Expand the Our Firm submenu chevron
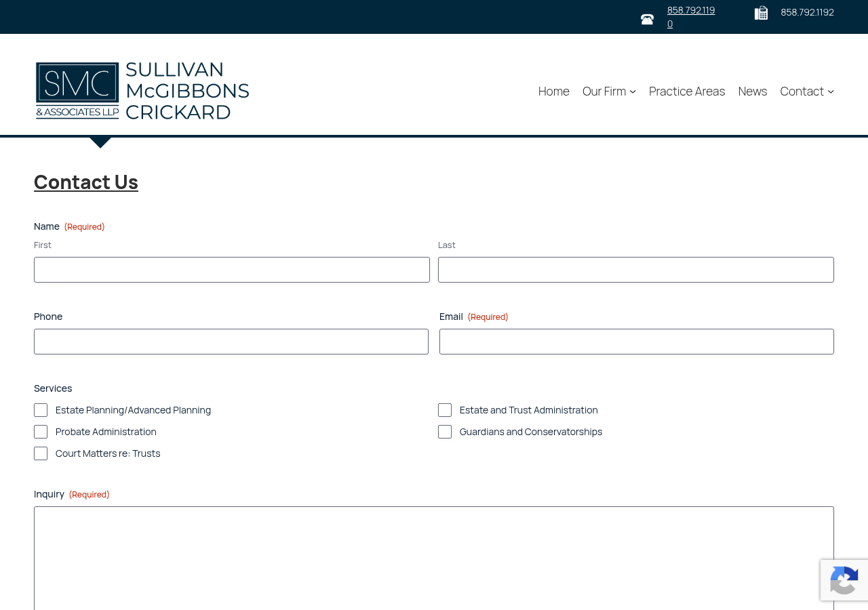868x610 pixels. (x=633, y=91)
